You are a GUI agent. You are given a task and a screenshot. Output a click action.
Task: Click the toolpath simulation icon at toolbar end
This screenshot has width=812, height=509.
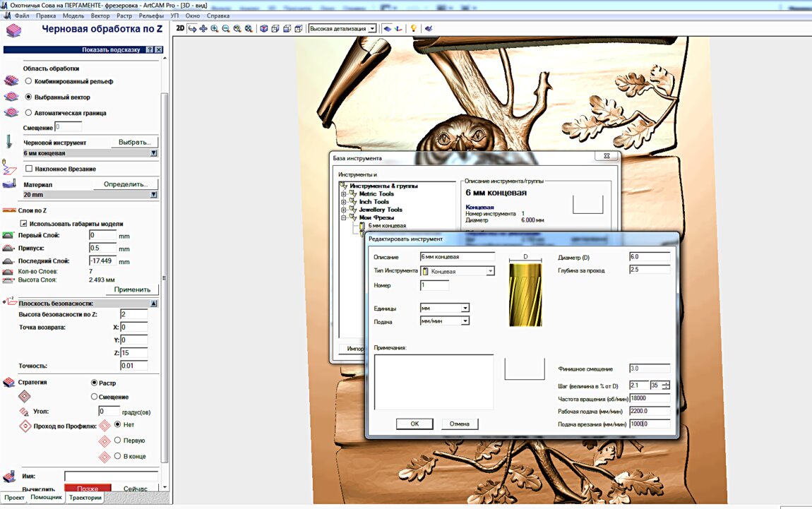tap(429, 28)
